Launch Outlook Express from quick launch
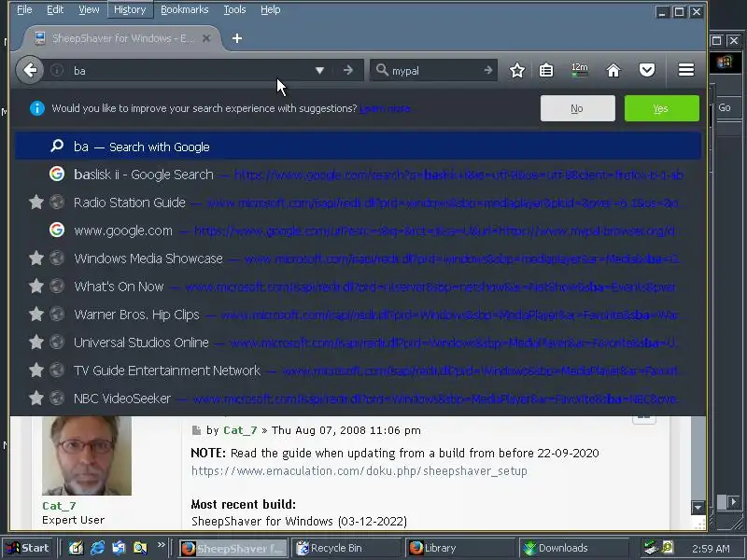Screen dimensions: 747x560 [x=119, y=548]
